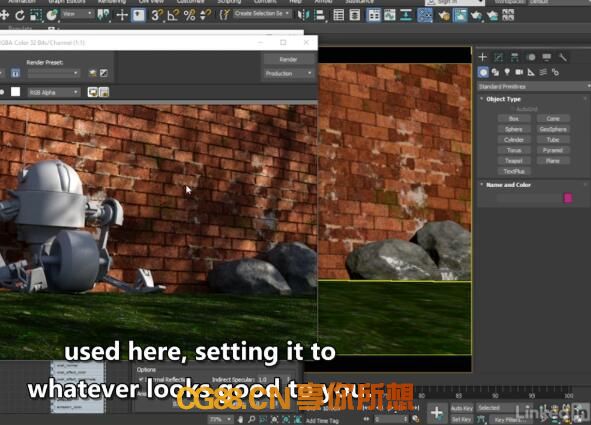Click the magenta object color swatch
Screen dimensions: 591x425
[568, 198]
